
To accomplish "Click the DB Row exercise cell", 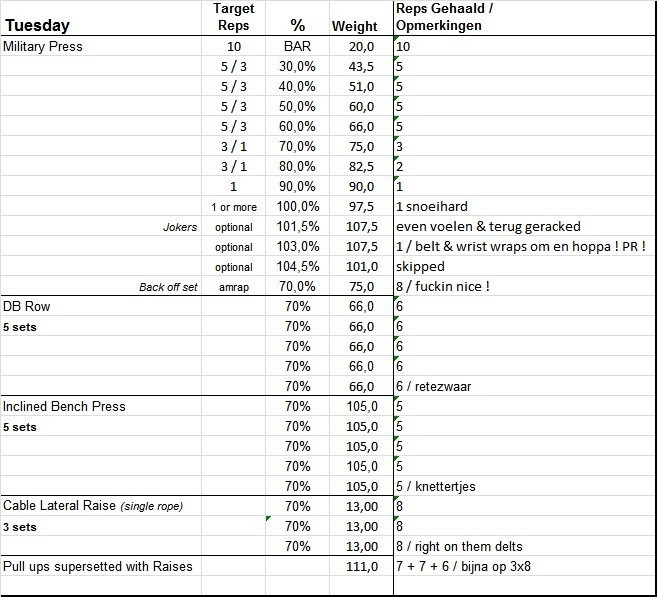I will [x=28, y=307].
